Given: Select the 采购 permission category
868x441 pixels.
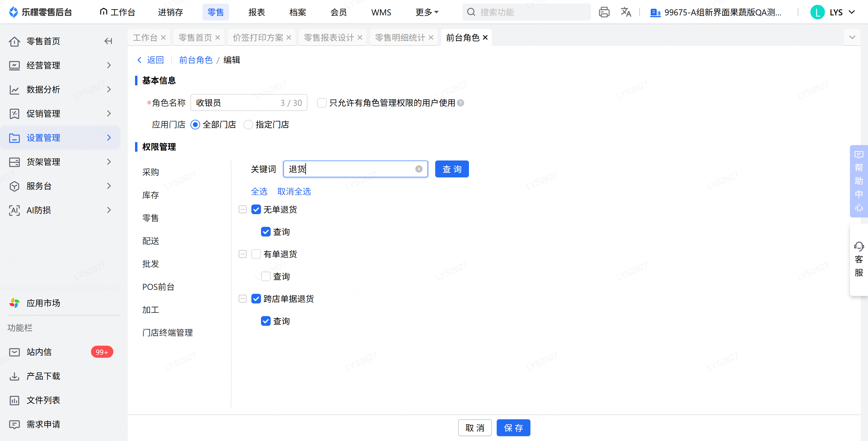Looking at the screenshot, I should click(151, 172).
